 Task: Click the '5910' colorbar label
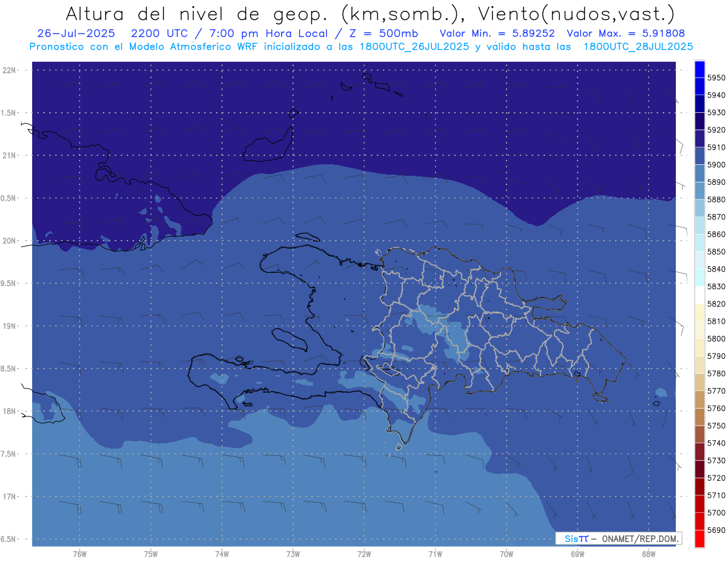pos(716,147)
